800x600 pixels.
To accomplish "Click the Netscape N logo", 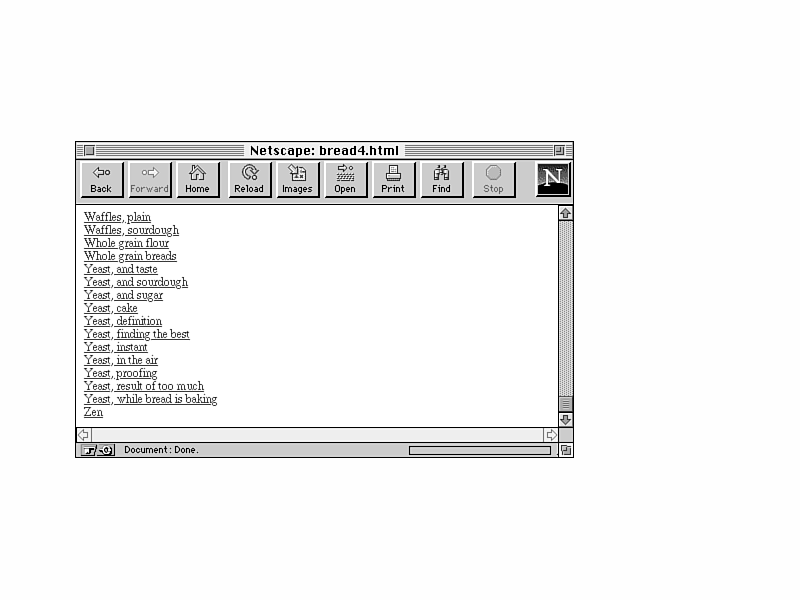I will 552,180.
